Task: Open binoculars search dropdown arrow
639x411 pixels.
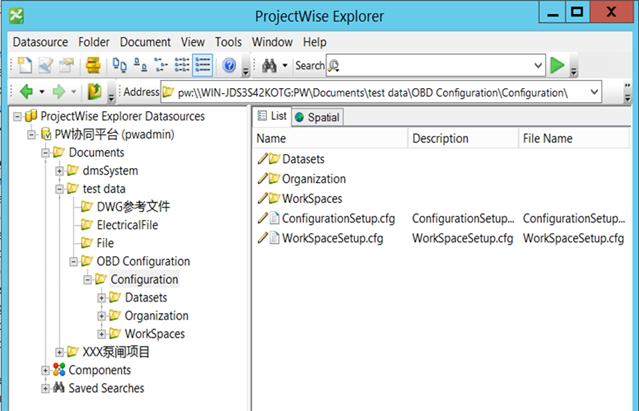Action: click(x=285, y=66)
